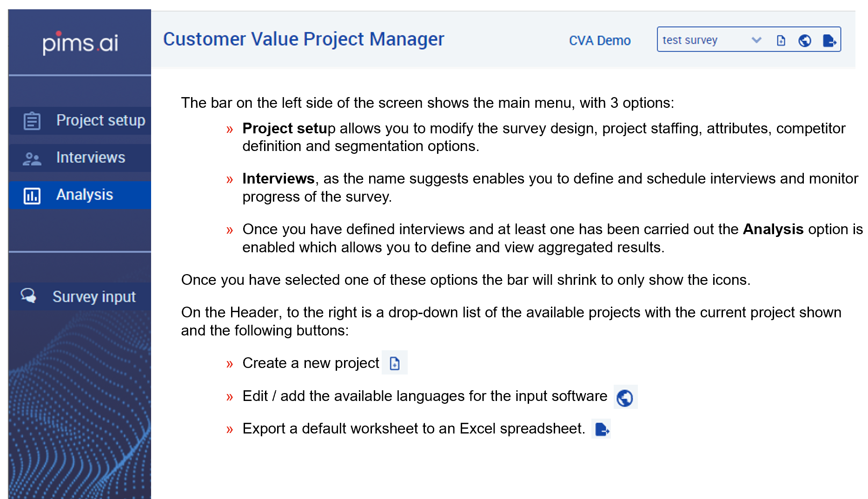Click the Project setup clipboard icon

pyautogui.click(x=32, y=121)
